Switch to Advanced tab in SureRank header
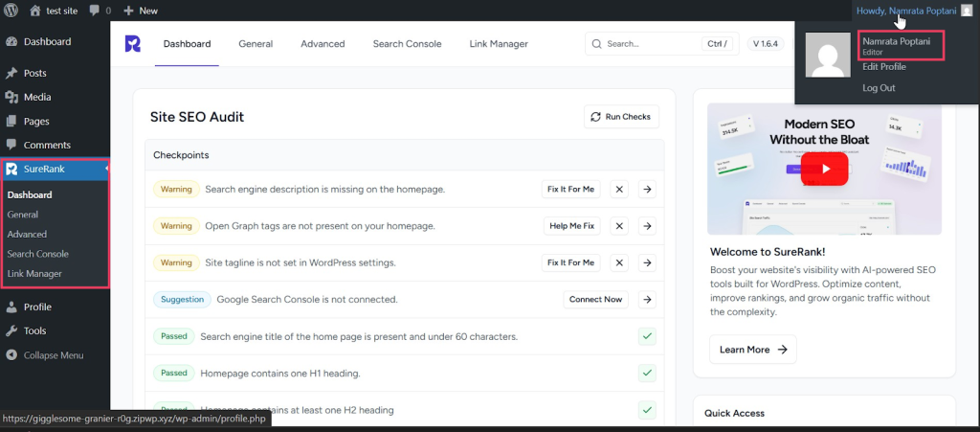 point(323,44)
